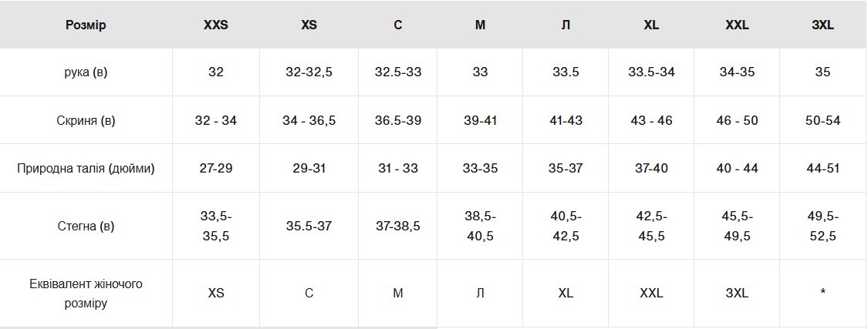The image size is (868, 329).
Task: Click the Природна талія (дюйми) label
Action: [x=86, y=168]
